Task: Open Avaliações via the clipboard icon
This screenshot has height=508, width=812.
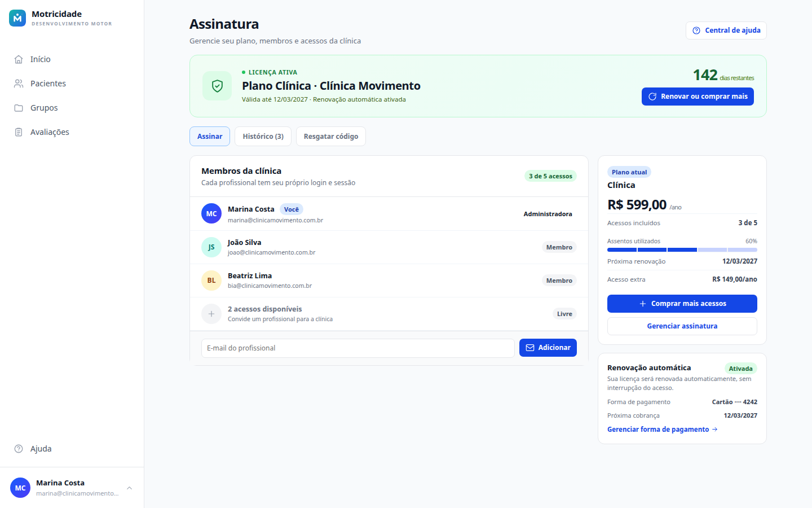Action: [19, 132]
